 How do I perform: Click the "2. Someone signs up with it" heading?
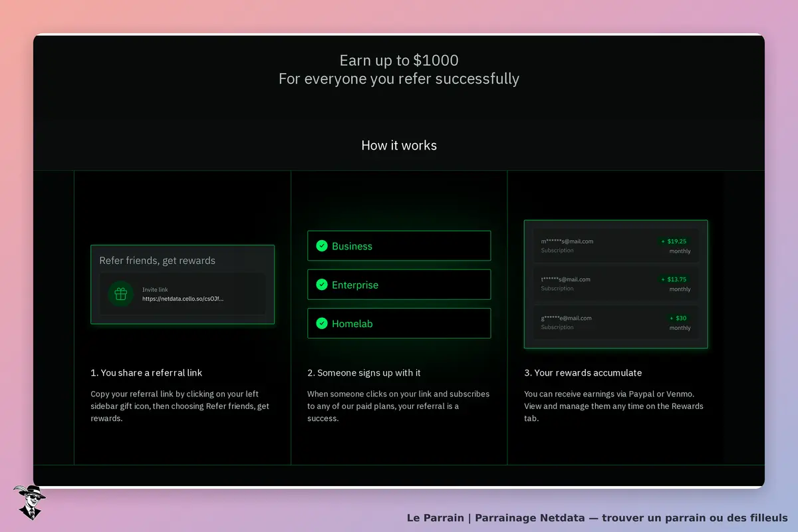tap(364, 372)
